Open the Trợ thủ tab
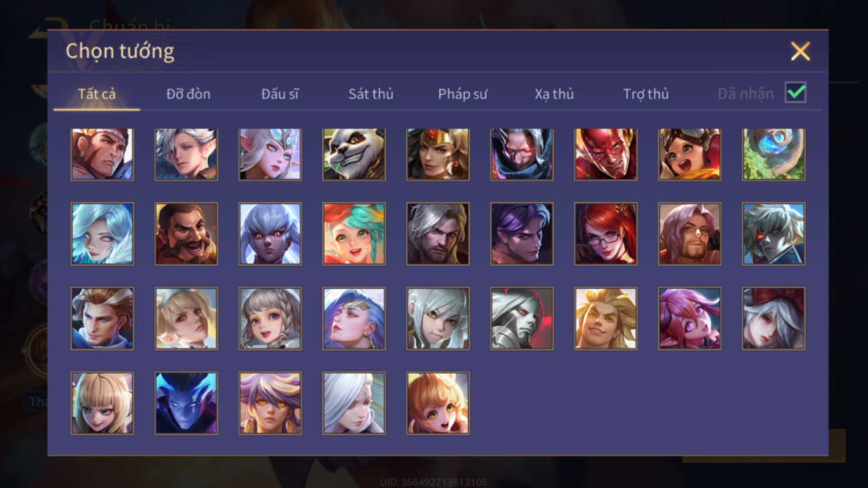 [x=646, y=94]
